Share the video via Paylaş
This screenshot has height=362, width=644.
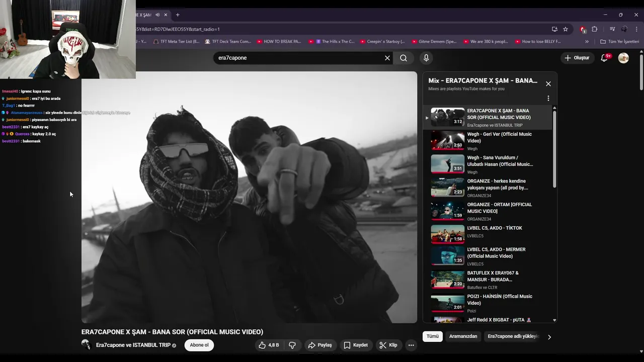tap(320, 345)
